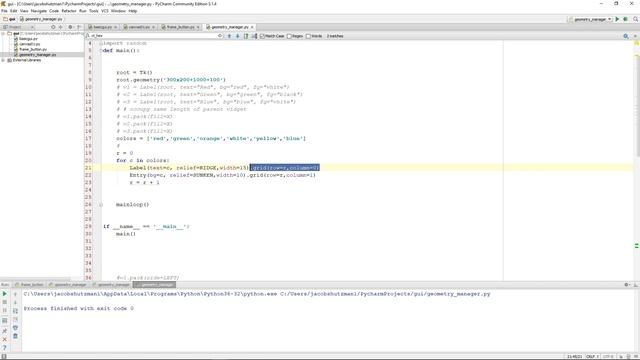Close the geometry_manager.py editor tab
The image size is (640, 360).
click(252, 27)
